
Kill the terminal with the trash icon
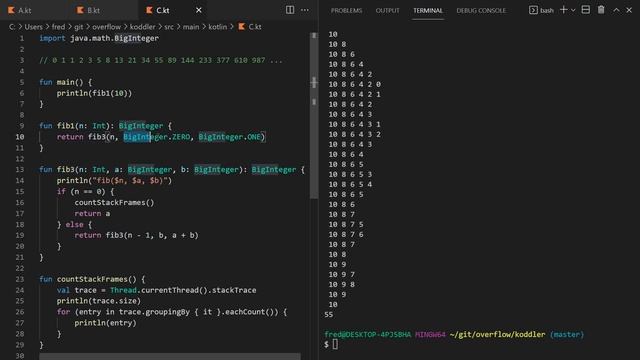pyautogui.click(x=601, y=10)
